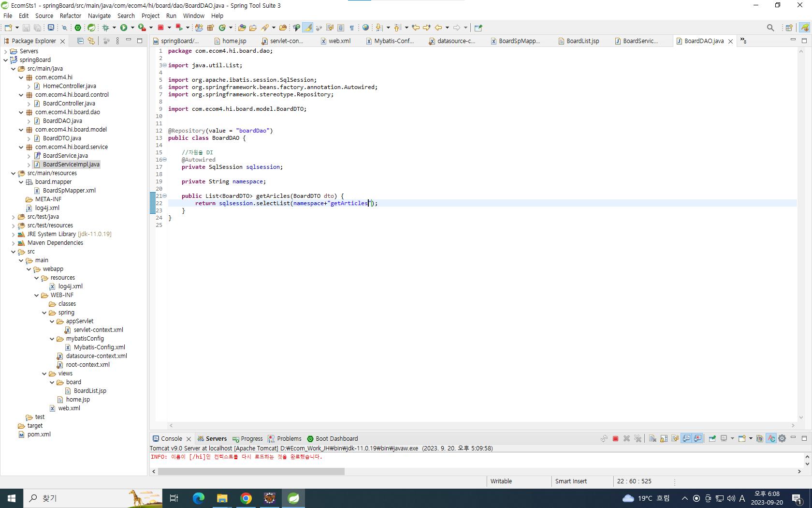
Task: Click the toolbar search magnifier icon
Action: (x=770, y=28)
